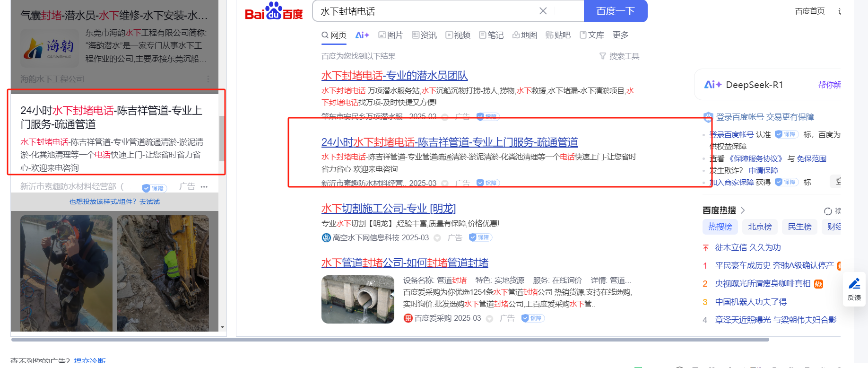This screenshot has height=368, width=868.
Task: Open result 24小时水下封堵电话-陈吉祥管道
Action: click(450, 142)
